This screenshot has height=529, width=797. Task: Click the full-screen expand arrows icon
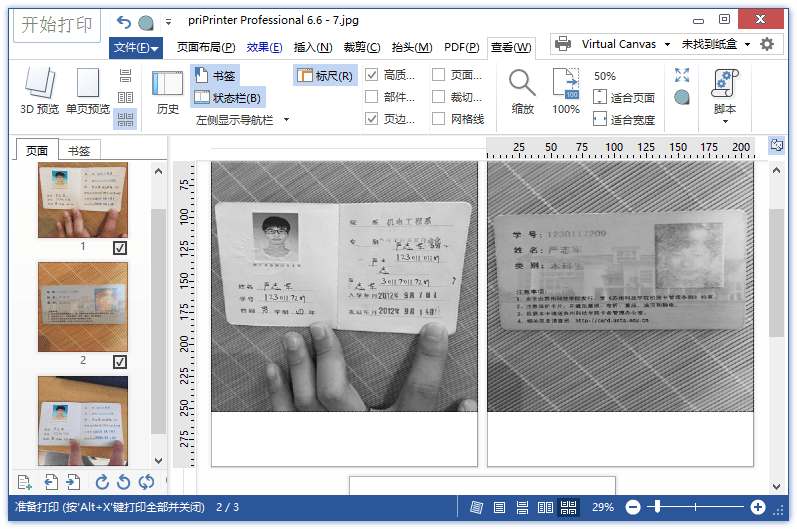(682, 75)
